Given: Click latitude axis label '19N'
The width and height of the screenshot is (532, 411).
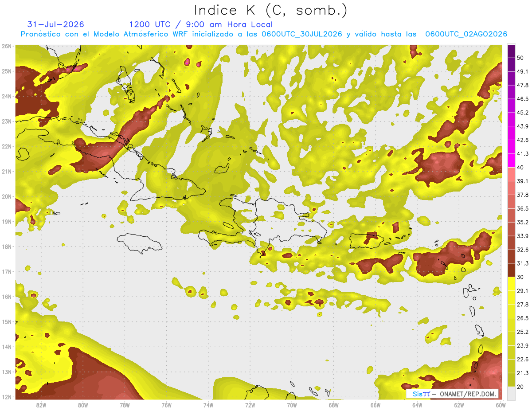Looking at the screenshot, I should [x=6, y=222].
